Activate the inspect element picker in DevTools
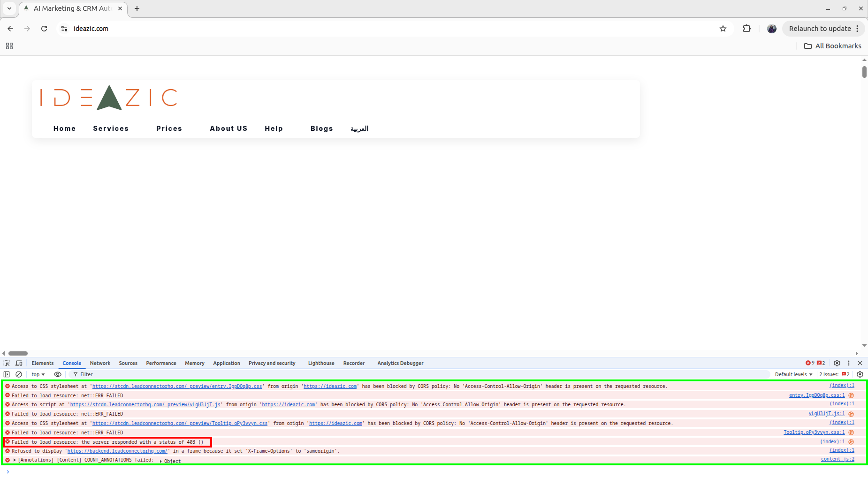868x493 pixels. 7,363
